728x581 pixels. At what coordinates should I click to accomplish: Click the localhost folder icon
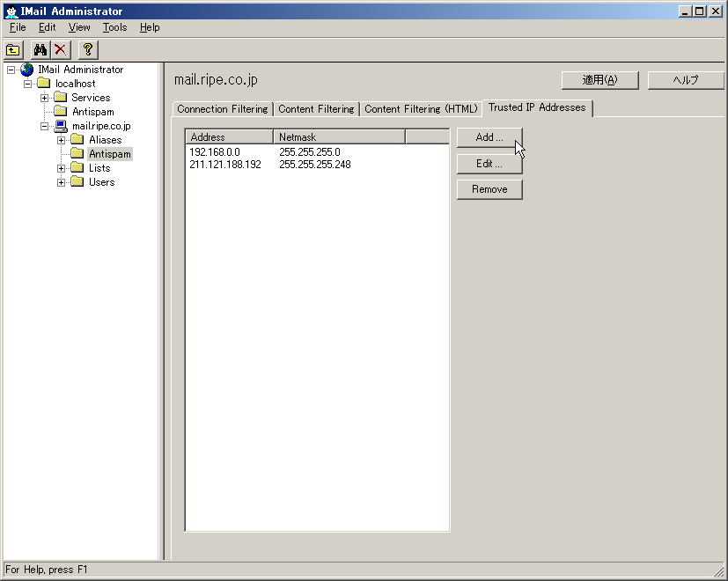[44, 84]
